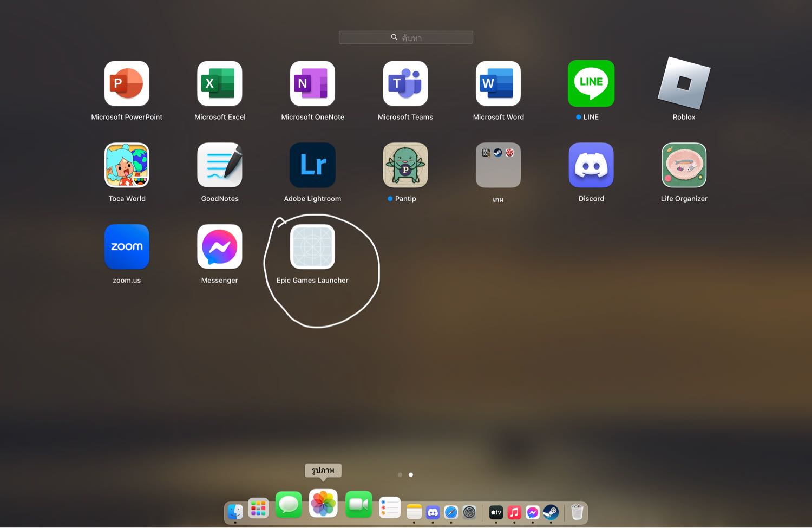Open zoom.us app
This screenshot has height=528, width=812.
pyautogui.click(x=127, y=247)
